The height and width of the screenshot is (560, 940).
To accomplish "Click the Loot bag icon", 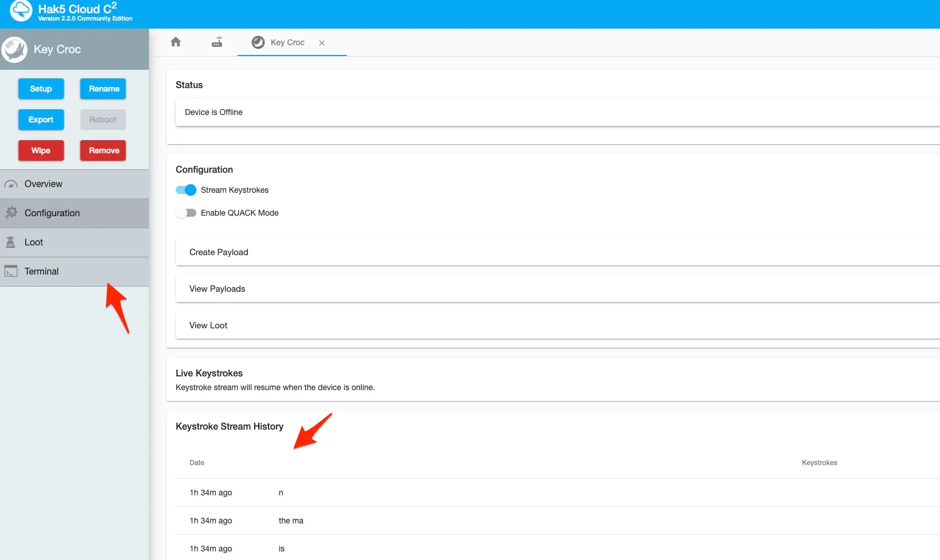I will [x=10, y=242].
